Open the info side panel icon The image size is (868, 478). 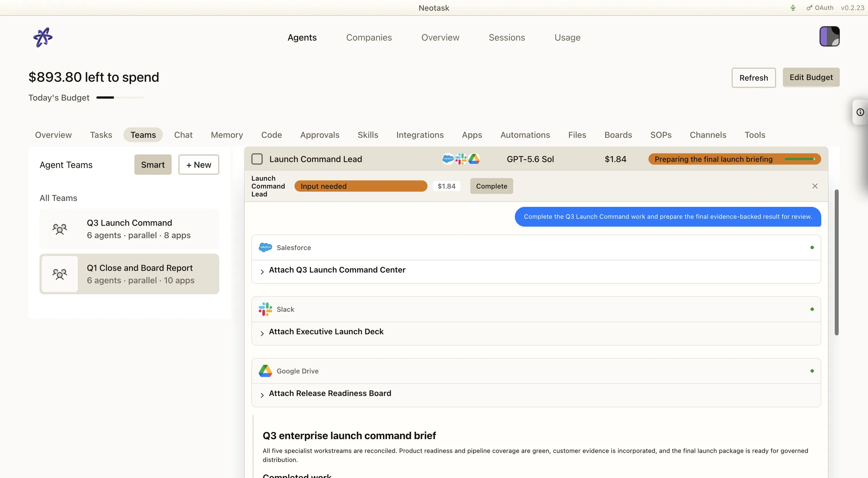(x=860, y=112)
